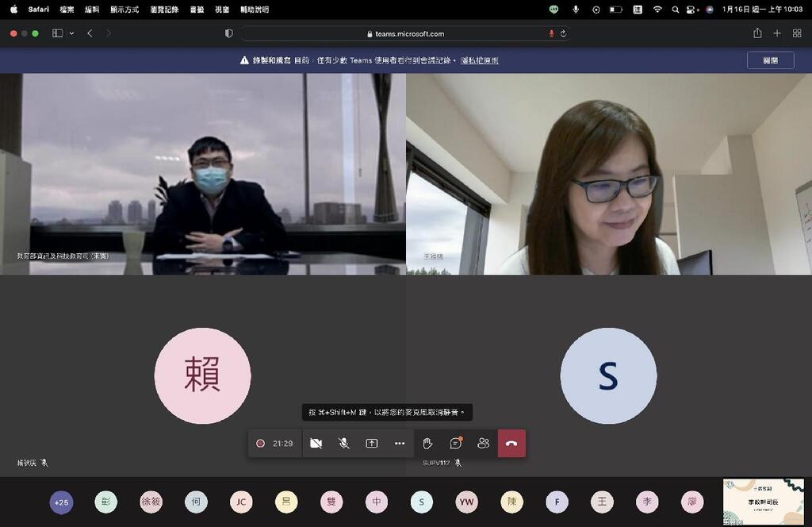Open the meeting chat panel
This screenshot has height=527, width=812.
(x=455, y=444)
